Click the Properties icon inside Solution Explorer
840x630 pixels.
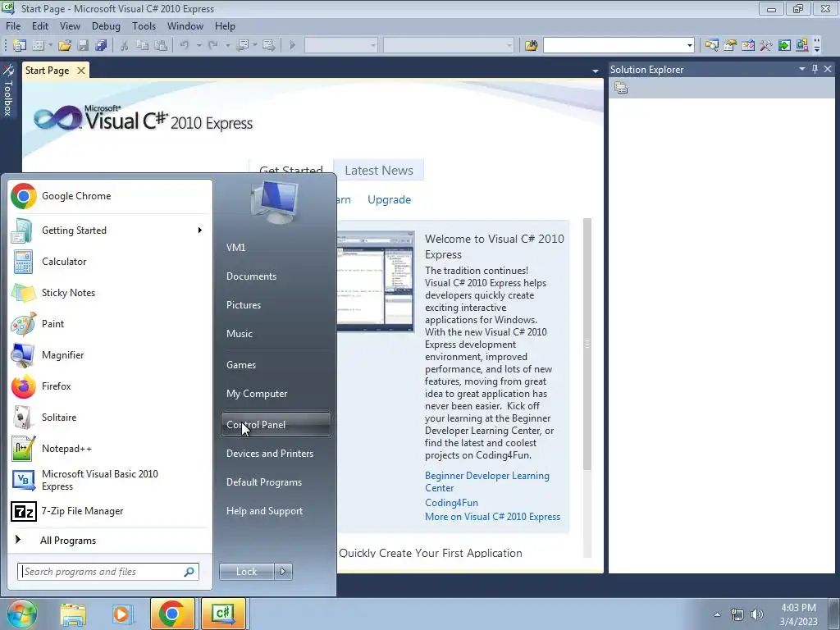tap(621, 88)
